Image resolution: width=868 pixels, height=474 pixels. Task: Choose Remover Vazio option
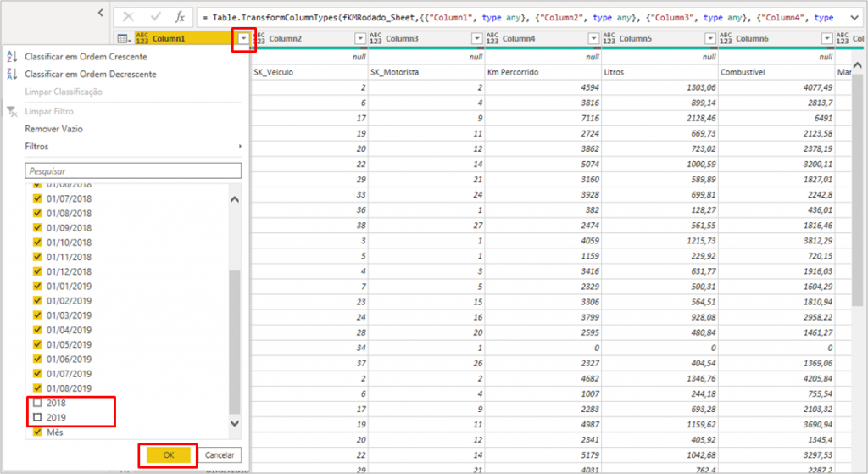(x=53, y=129)
